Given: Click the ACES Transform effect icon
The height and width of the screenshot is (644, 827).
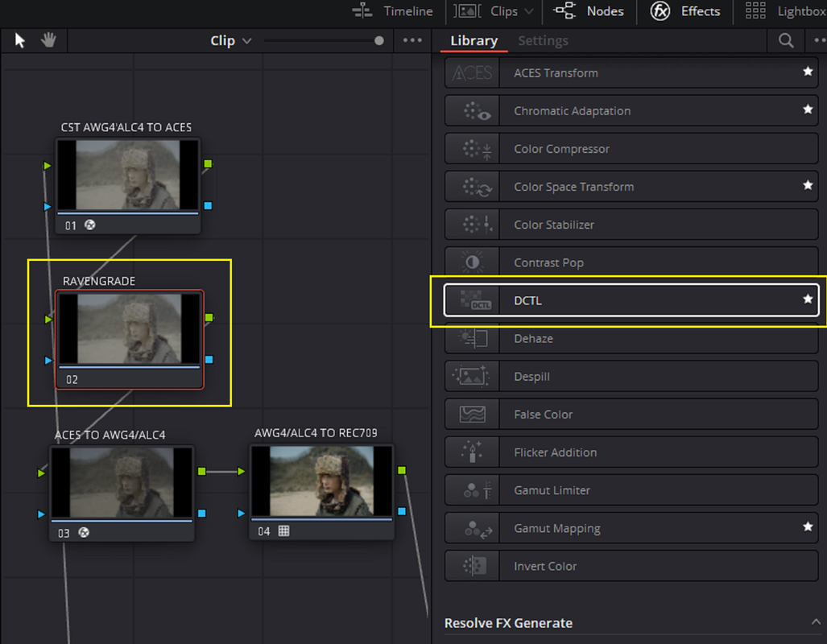Looking at the screenshot, I should pos(472,72).
